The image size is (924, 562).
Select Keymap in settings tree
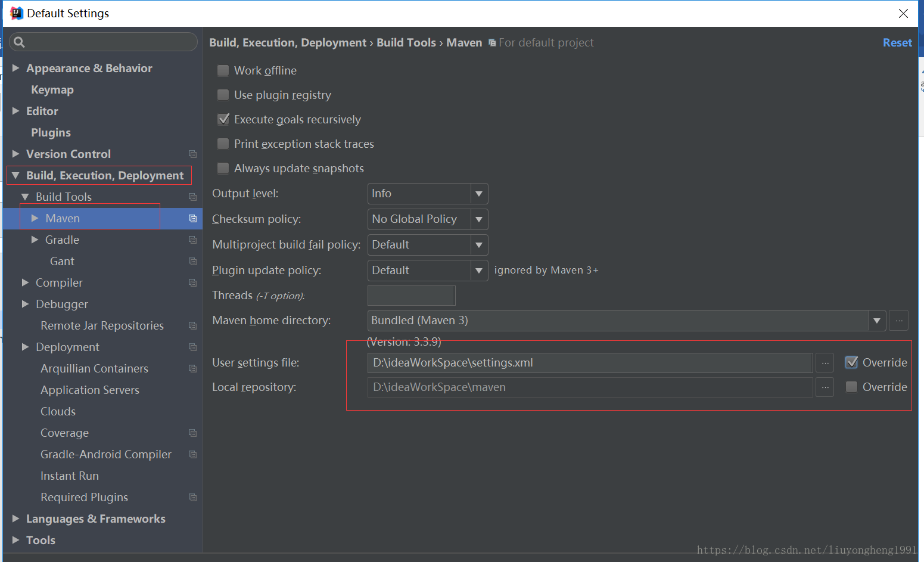coord(52,89)
